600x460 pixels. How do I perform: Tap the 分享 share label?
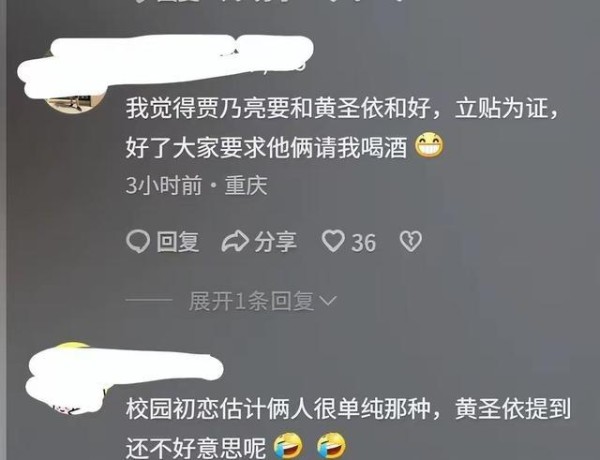(276, 242)
